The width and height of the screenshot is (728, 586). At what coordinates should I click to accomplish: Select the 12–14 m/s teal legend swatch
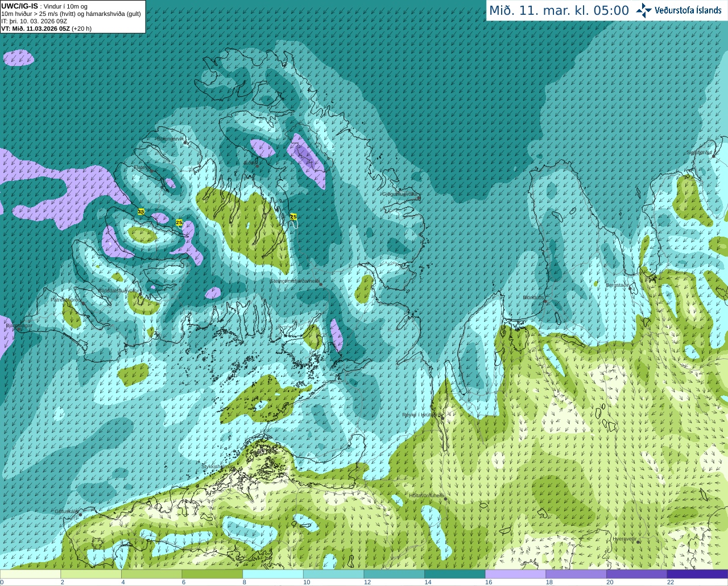[x=394, y=574]
